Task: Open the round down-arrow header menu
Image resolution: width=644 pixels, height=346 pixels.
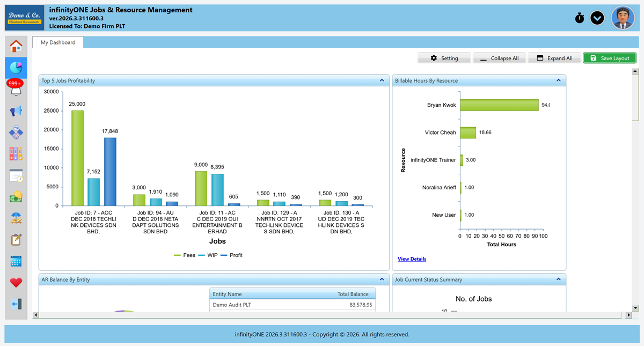Action: pos(597,18)
